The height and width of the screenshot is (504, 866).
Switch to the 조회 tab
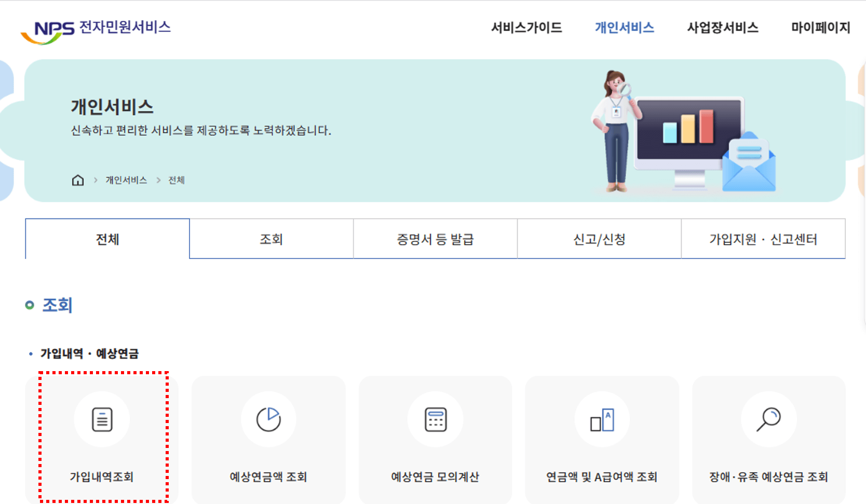click(x=272, y=239)
